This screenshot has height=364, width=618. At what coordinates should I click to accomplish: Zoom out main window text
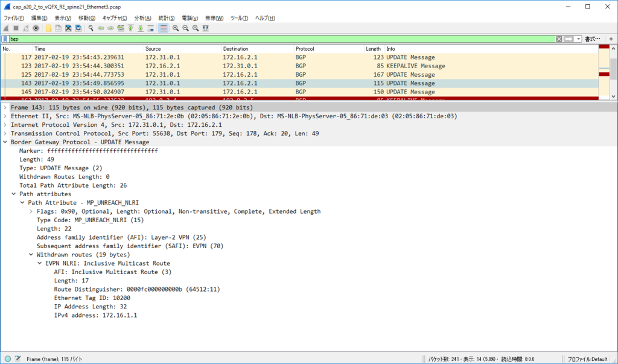click(x=185, y=28)
